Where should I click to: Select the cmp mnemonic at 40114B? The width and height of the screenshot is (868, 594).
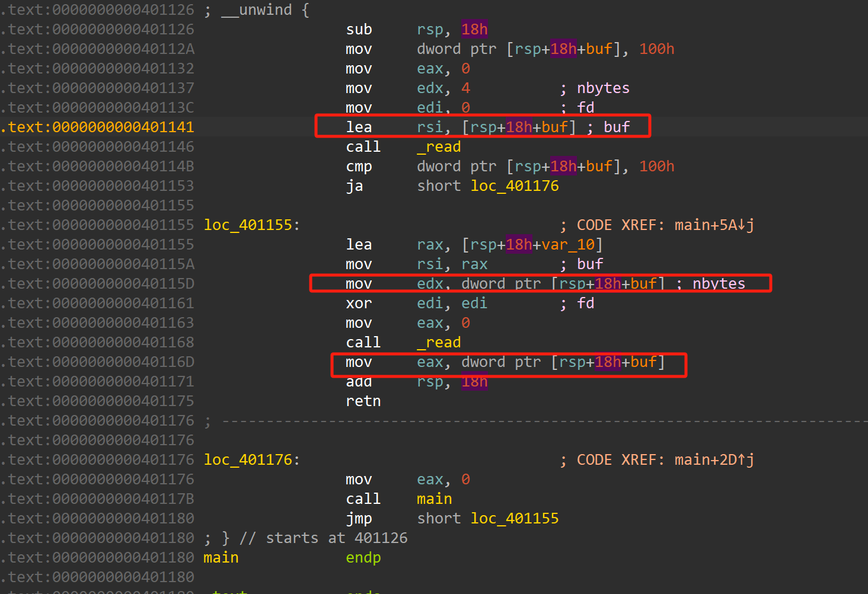pyautogui.click(x=359, y=166)
